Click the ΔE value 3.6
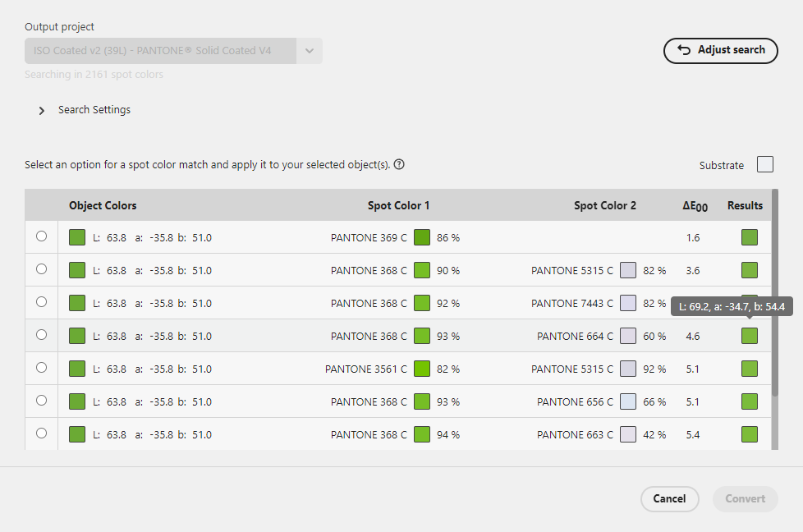 pyautogui.click(x=693, y=270)
